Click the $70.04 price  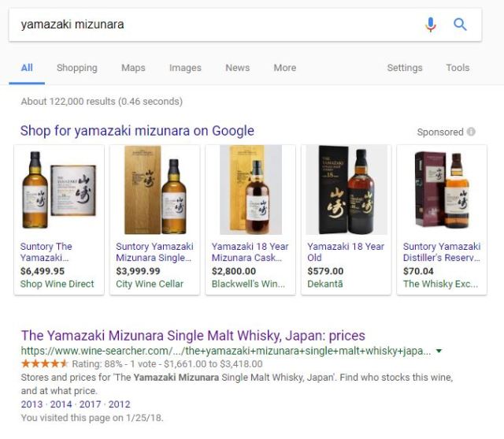point(418,271)
